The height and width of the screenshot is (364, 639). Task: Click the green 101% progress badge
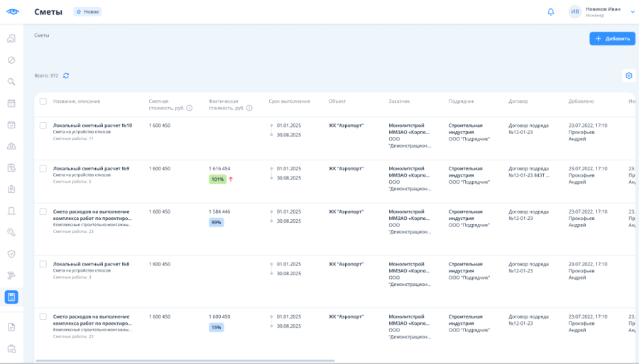[x=218, y=179]
